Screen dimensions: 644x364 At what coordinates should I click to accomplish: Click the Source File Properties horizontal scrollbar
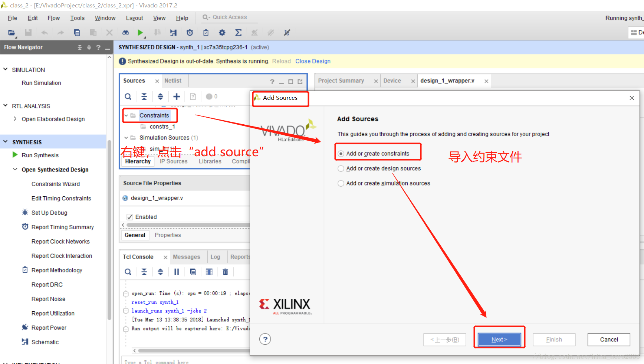[188, 225]
